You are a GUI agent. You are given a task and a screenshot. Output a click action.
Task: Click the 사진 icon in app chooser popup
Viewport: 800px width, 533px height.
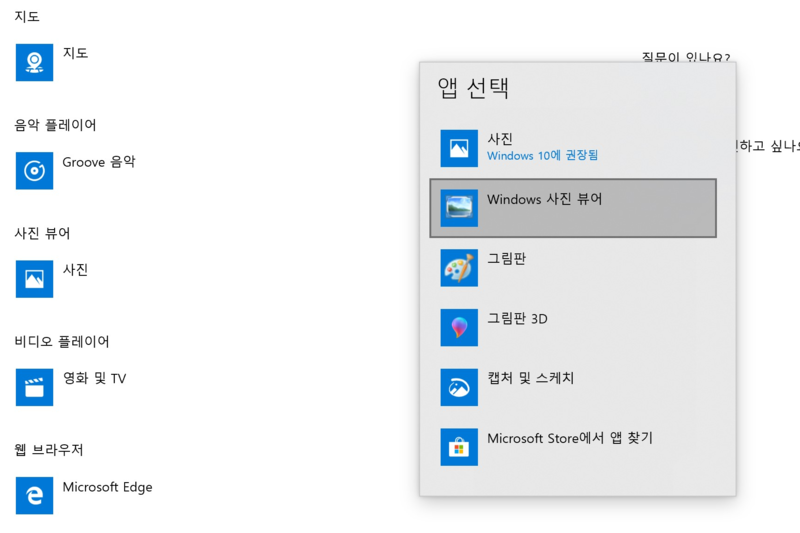pyautogui.click(x=459, y=148)
